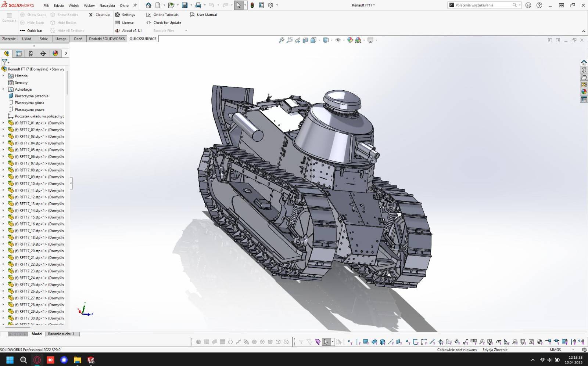588x366 pixels.
Task: Click the Edit Appearance color ball icon
Action: pos(350,40)
